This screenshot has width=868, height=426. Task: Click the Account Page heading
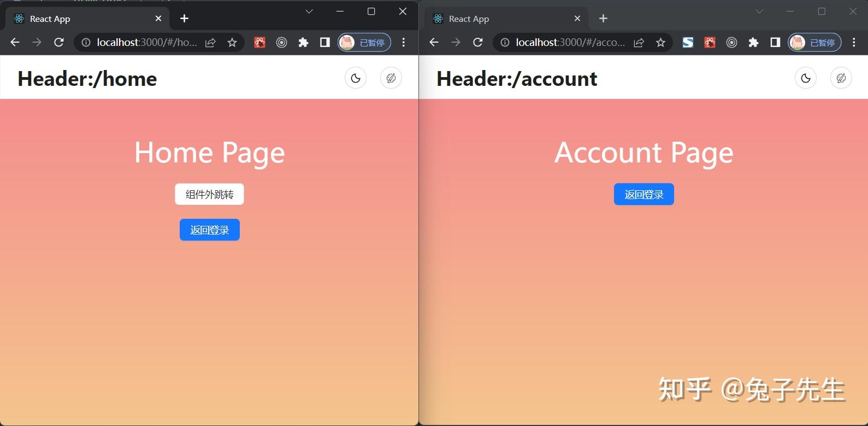point(644,153)
